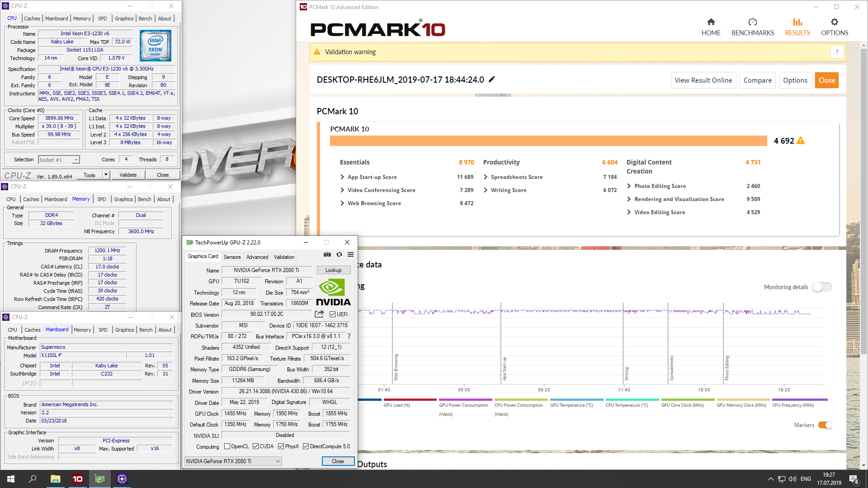This screenshot has height=488, width=868.
Task: Click the taskbar clock showing 19:27
Action: (x=829, y=479)
